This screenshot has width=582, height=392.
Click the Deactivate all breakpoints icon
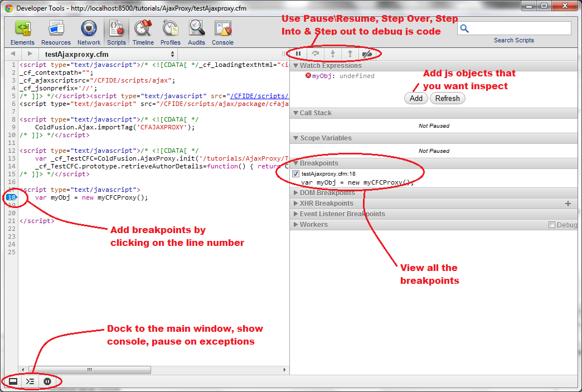pyautogui.click(x=367, y=54)
